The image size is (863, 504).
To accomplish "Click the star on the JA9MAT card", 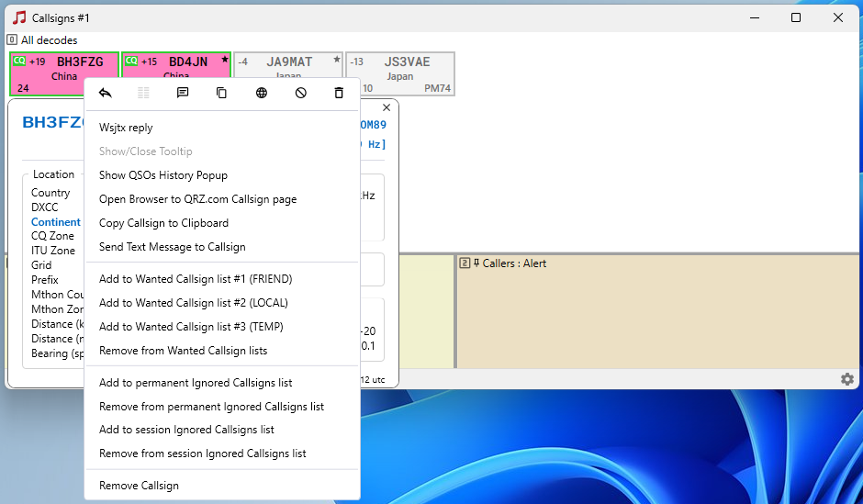I will pos(337,60).
